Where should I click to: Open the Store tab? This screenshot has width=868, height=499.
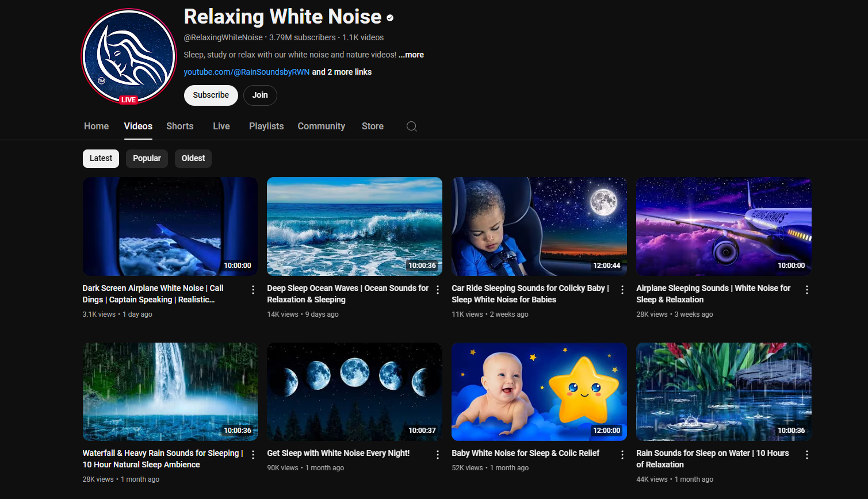[x=373, y=126]
